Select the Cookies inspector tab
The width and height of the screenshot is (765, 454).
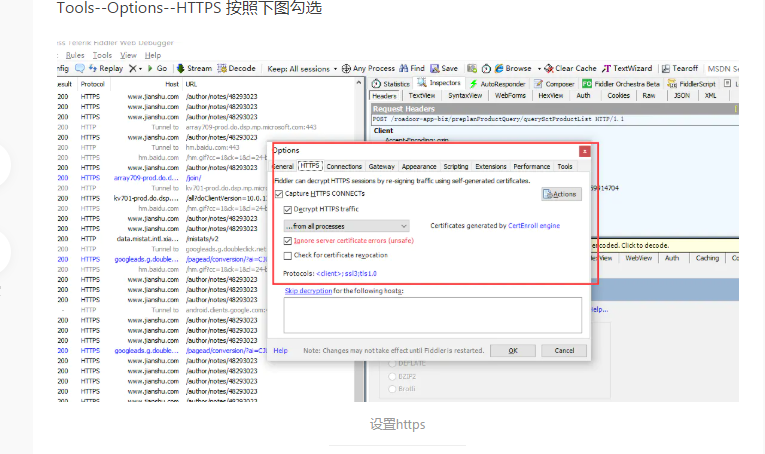coord(619,96)
